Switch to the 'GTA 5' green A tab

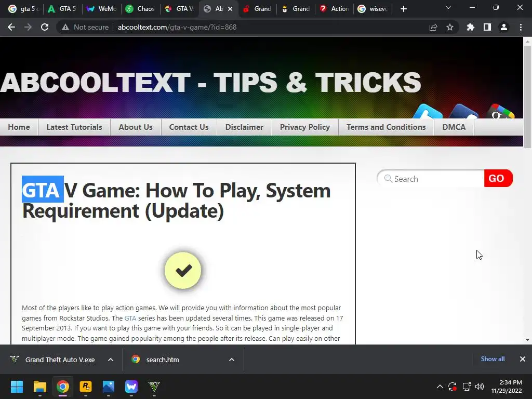coord(62,9)
